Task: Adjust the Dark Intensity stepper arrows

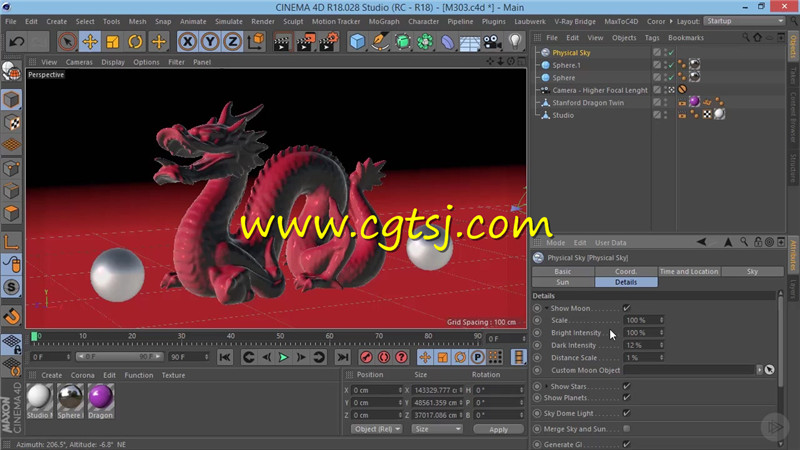Action: (661, 345)
